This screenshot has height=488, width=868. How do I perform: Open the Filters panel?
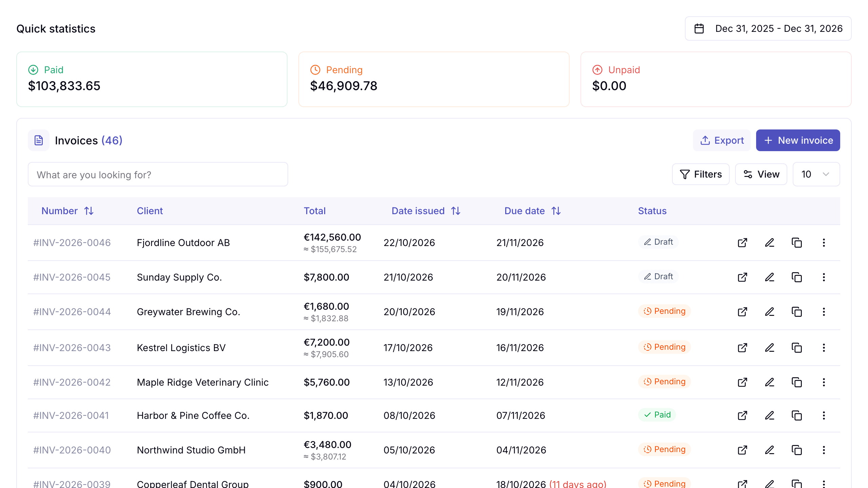(701, 174)
